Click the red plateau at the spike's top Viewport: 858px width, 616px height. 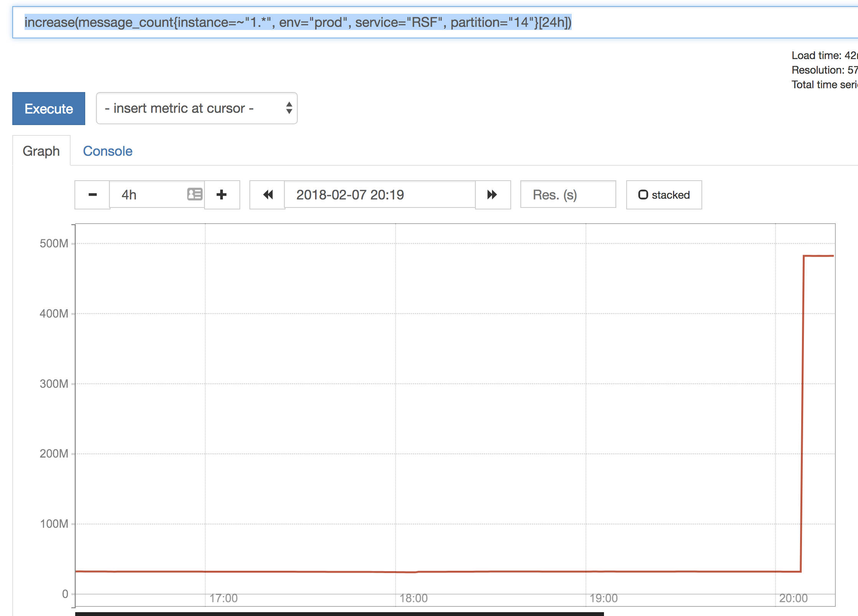coord(819,256)
